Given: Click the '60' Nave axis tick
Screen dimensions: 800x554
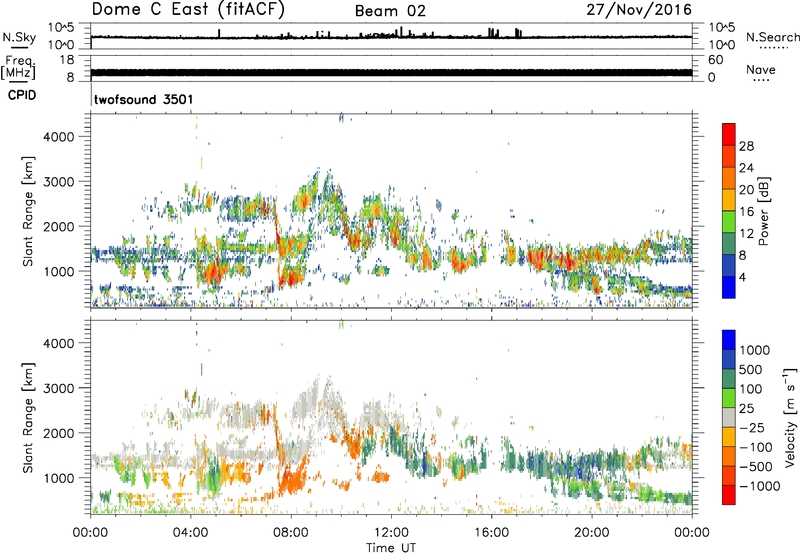Looking at the screenshot, I should (x=715, y=60).
